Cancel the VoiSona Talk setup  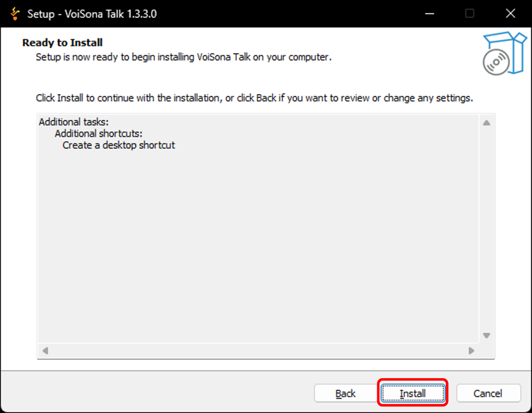pos(488,394)
